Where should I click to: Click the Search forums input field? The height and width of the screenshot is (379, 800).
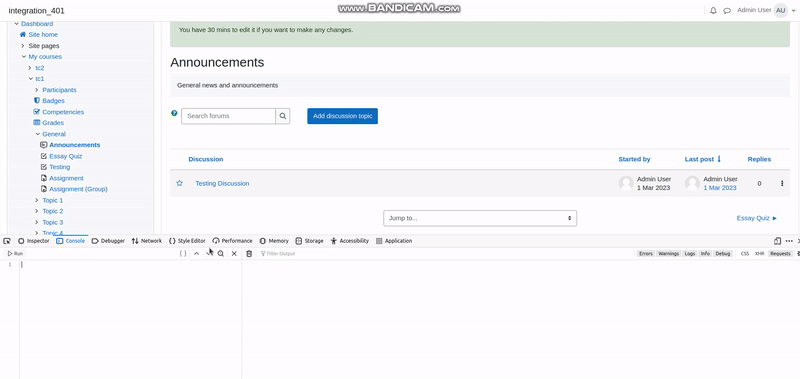pos(229,116)
